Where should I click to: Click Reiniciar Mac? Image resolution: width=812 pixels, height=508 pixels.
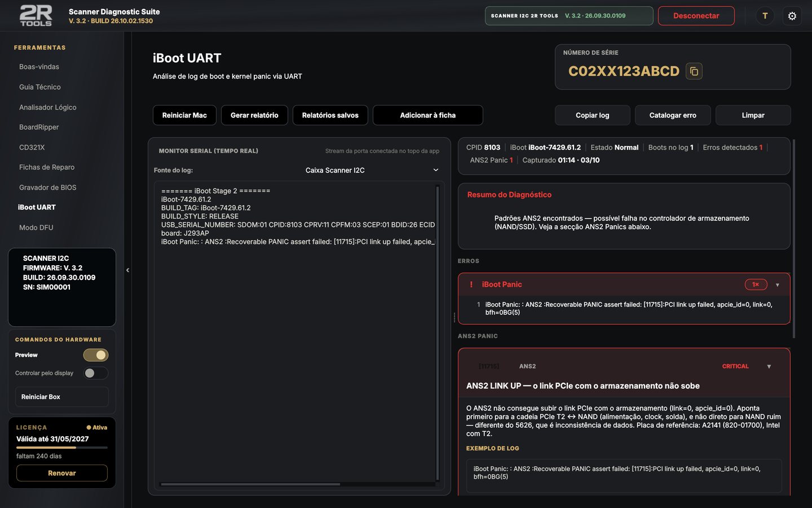[x=184, y=115]
